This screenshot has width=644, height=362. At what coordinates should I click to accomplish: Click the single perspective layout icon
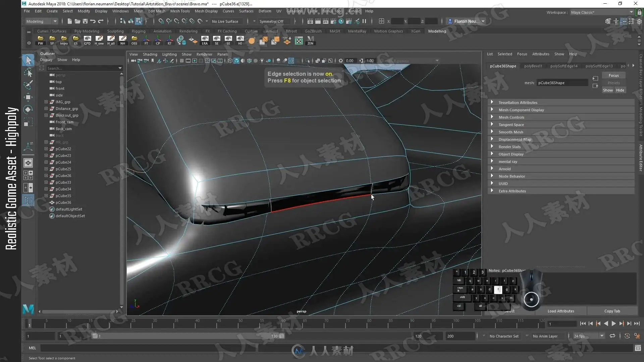[28, 163]
